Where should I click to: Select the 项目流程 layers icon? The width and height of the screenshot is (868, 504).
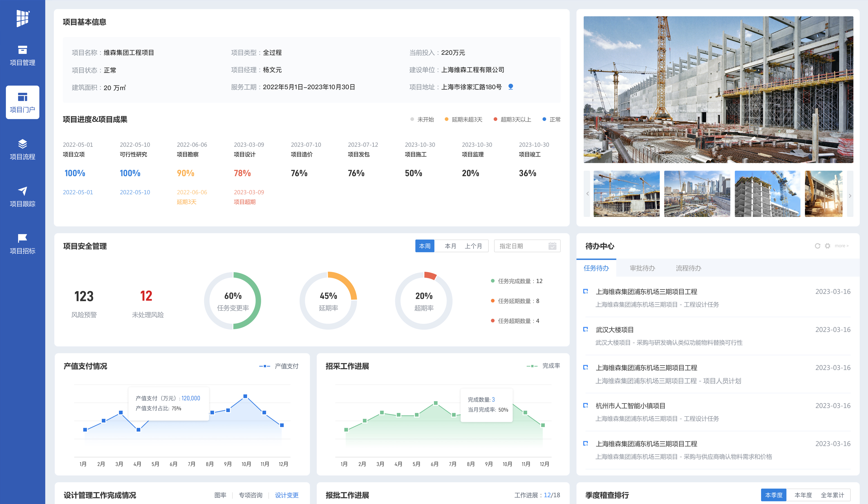click(22, 144)
